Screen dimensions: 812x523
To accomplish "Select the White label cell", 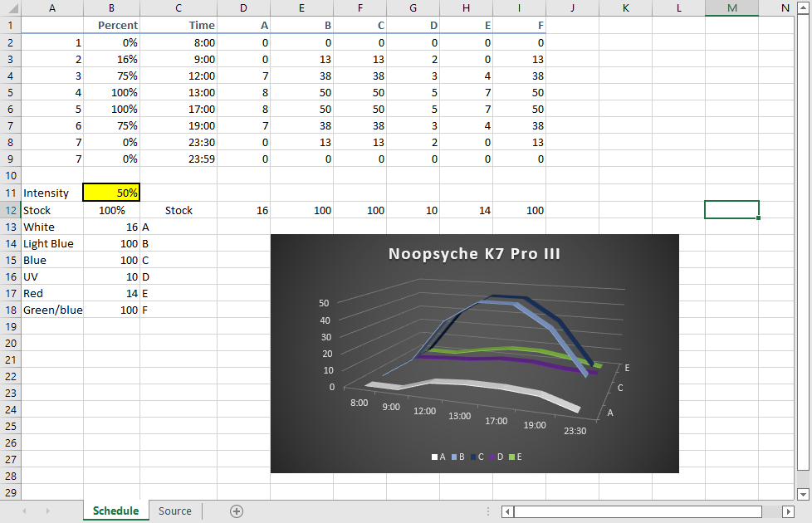I will pyautogui.click(x=52, y=227).
